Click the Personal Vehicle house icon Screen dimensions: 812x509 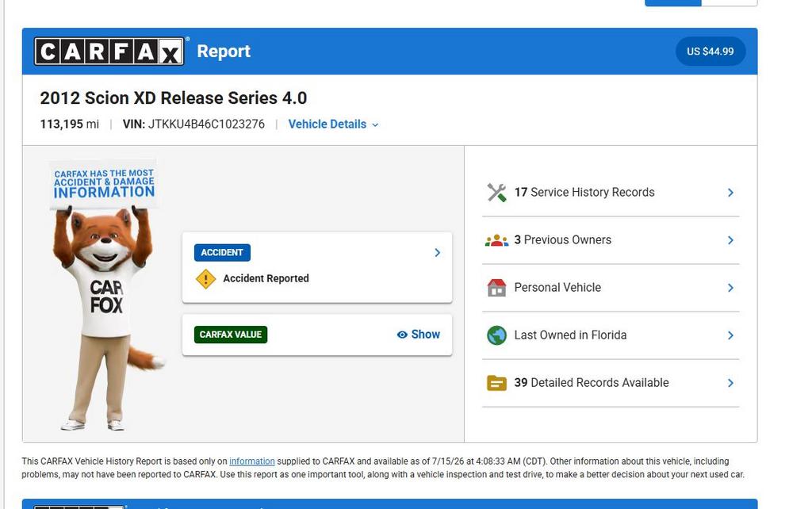pyautogui.click(x=496, y=287)
